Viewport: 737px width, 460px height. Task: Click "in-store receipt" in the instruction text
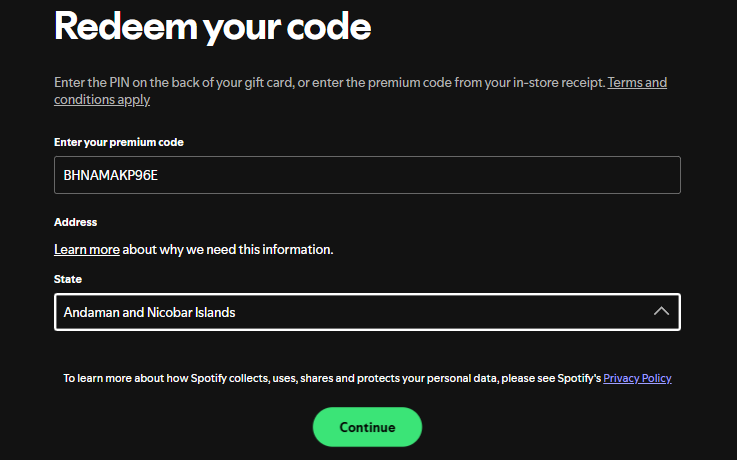(x=557, y=82)
